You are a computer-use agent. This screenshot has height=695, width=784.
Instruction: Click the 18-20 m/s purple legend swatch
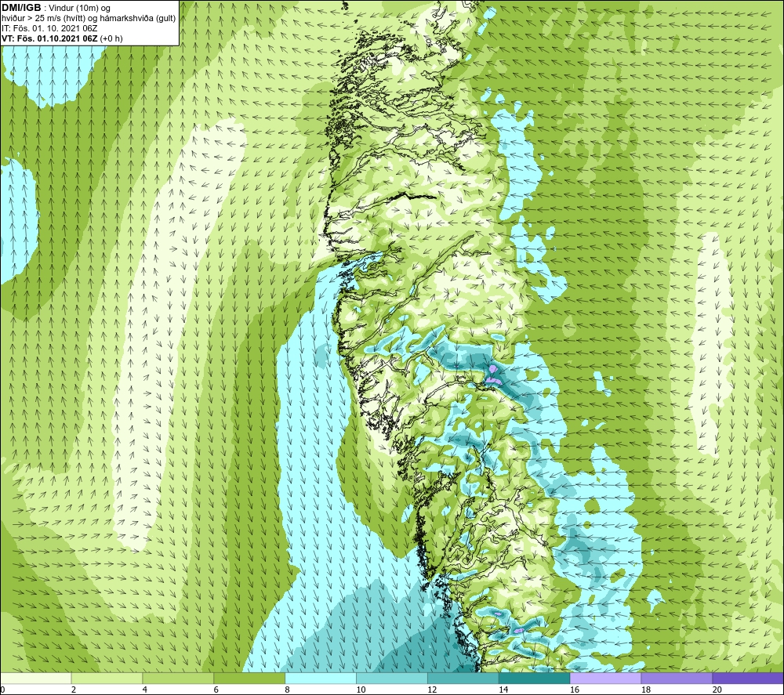click(677, 679)
